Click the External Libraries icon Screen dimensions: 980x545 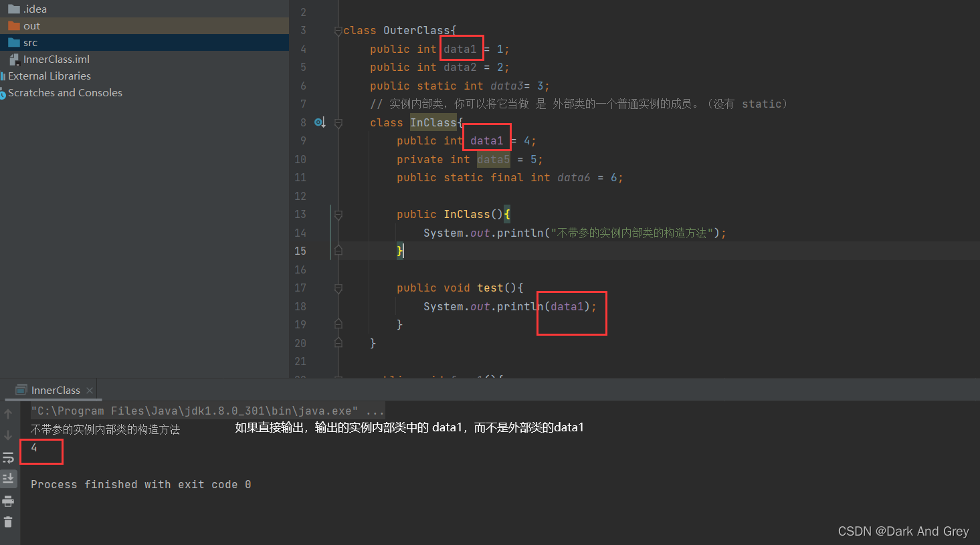point(3,76)
